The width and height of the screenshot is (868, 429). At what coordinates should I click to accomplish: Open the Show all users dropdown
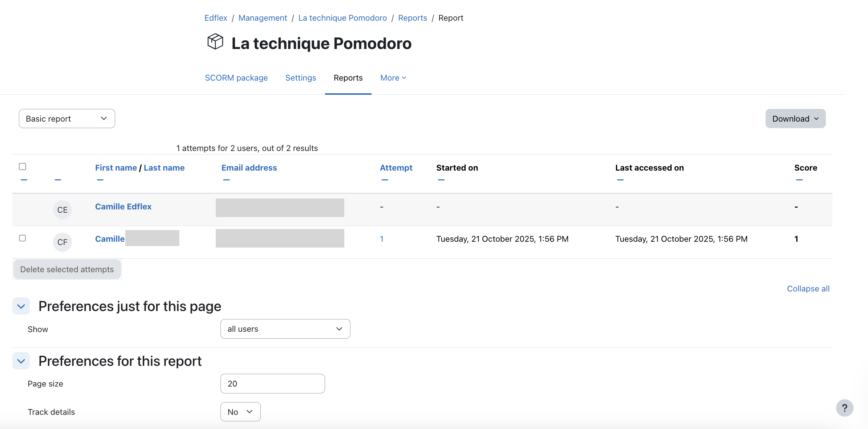coord(285,329)
